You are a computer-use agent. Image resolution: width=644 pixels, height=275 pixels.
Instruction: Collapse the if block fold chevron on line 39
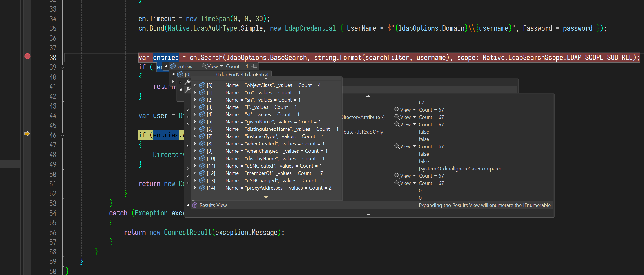click(62, 67)
